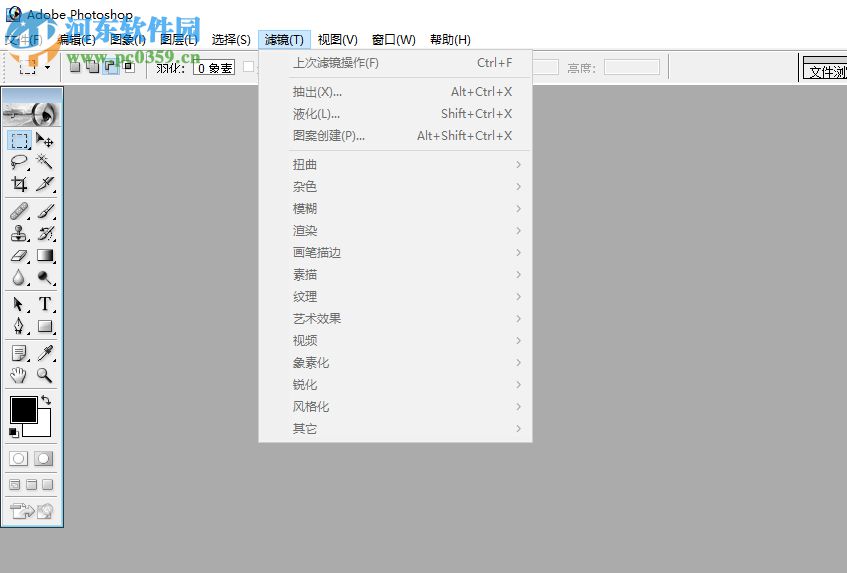Switch to Standard screen mode

15,484
